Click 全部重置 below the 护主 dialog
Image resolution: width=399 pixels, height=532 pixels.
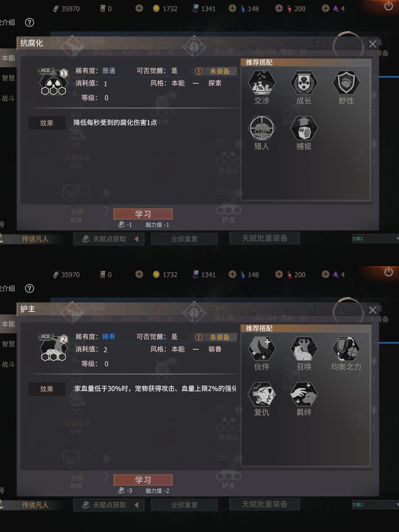click(184, 505)
